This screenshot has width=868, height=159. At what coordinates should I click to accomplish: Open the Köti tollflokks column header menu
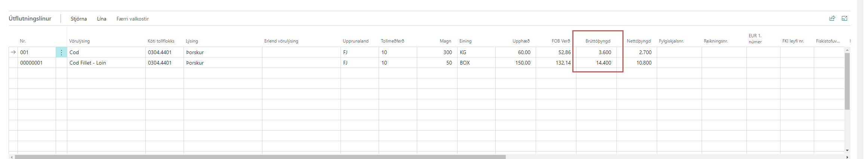point(161,41)
